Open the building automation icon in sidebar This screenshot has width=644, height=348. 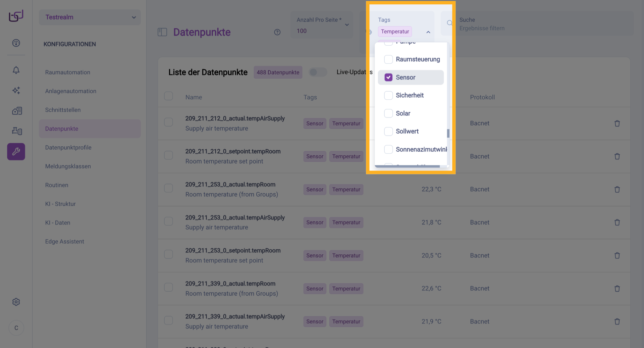(x=16, y=111)
